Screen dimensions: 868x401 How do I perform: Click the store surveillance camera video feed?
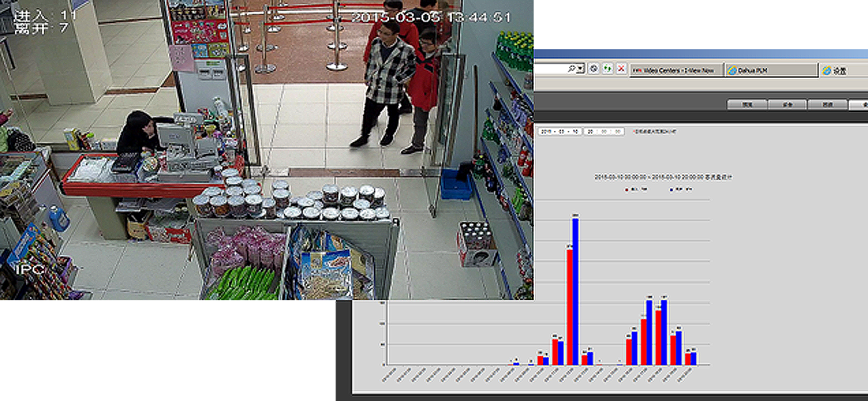click(262, 151)
